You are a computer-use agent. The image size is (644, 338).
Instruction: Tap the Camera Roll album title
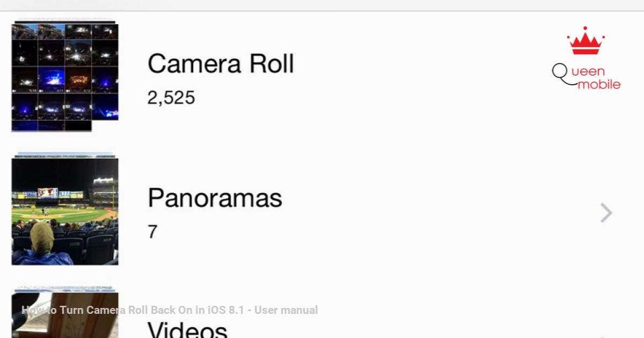pos(221,64)
